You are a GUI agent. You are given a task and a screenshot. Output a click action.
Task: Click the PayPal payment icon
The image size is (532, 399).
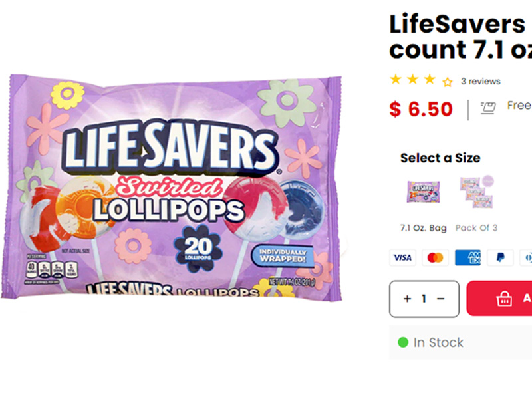click(500, 258)
